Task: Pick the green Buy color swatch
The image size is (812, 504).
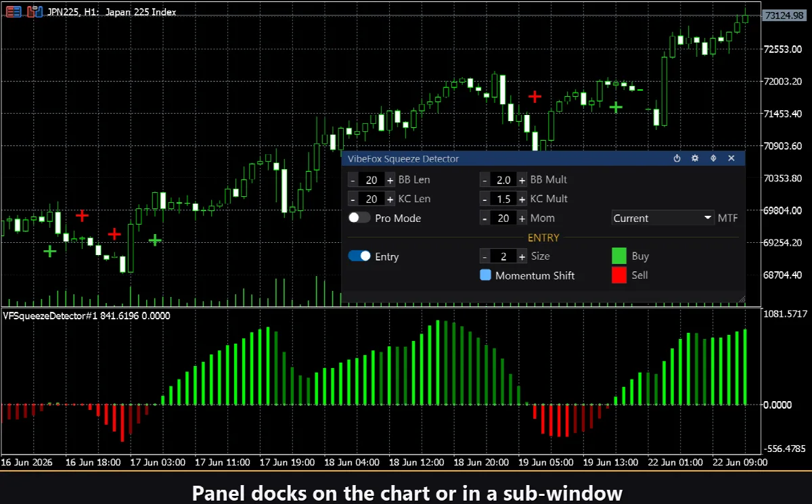Action: (619, 256)
